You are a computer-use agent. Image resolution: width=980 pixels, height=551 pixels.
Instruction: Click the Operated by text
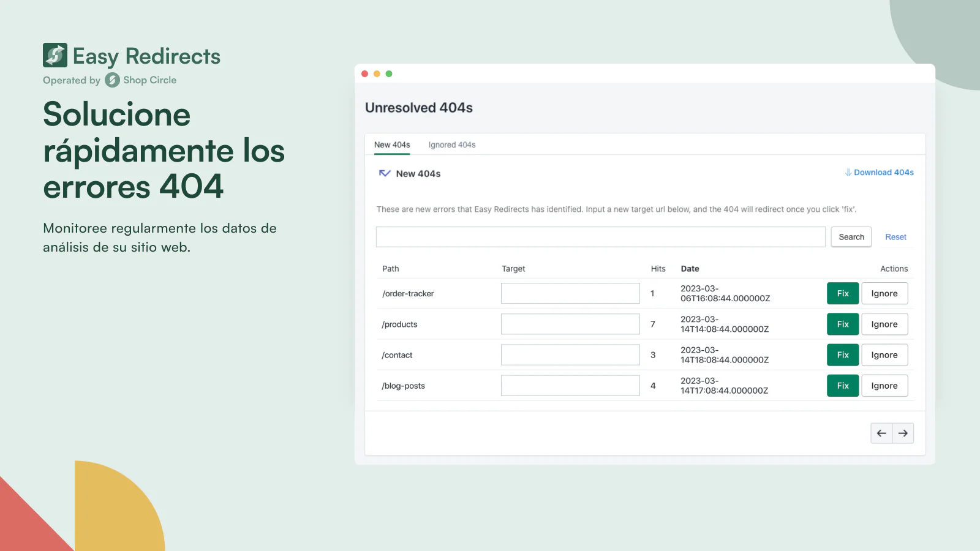click(x=72, y=80)
